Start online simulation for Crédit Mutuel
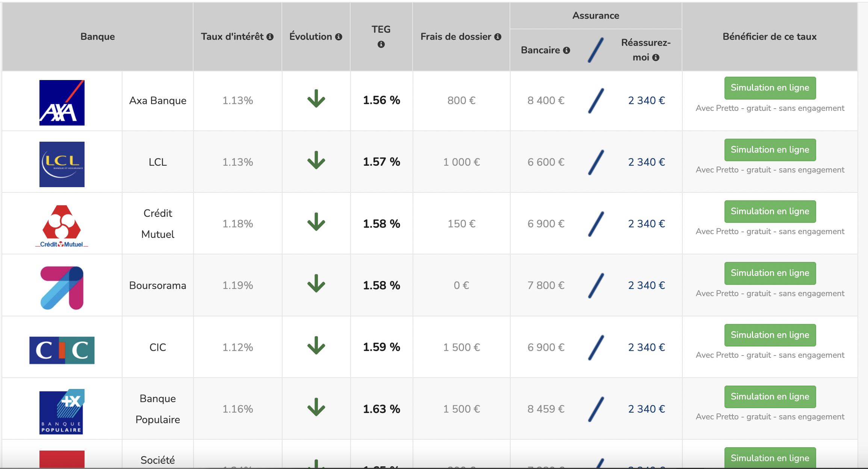Viewport: 868px width, 469px height. [770, 212]
